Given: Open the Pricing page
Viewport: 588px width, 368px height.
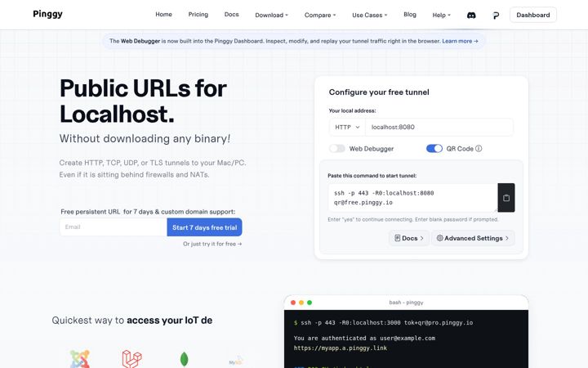Looking at the screenshot, I should click(x=198, y=14).
